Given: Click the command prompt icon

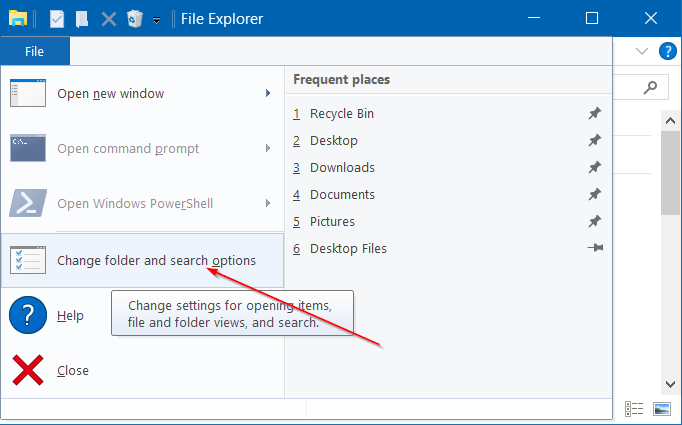Looking at the screenshot, I should coord(28,148).
